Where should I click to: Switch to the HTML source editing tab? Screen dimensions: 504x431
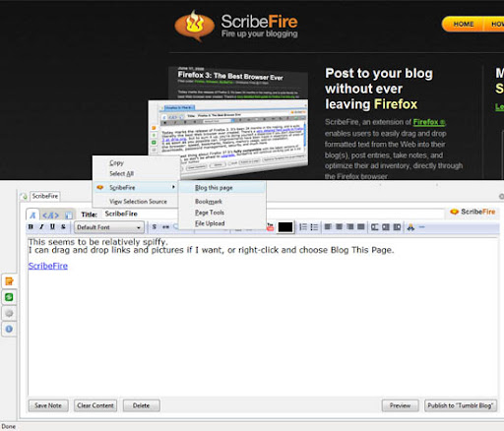[51, 215]
